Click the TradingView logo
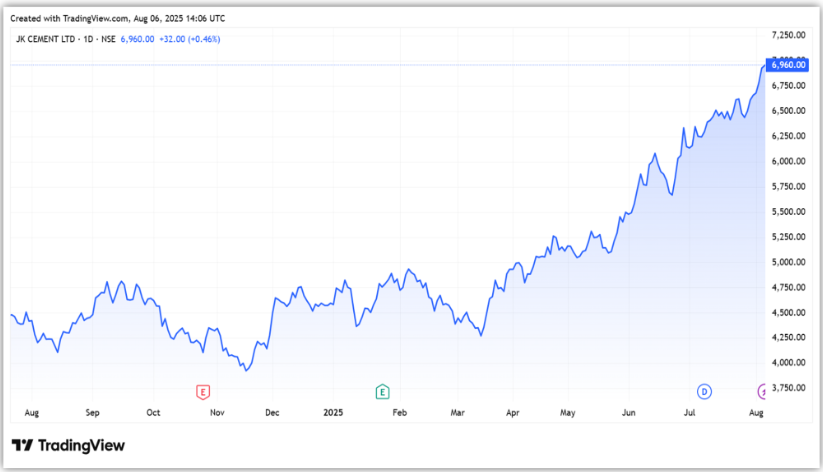This screenshot has width=823, height=472. [x=68, y=445]
